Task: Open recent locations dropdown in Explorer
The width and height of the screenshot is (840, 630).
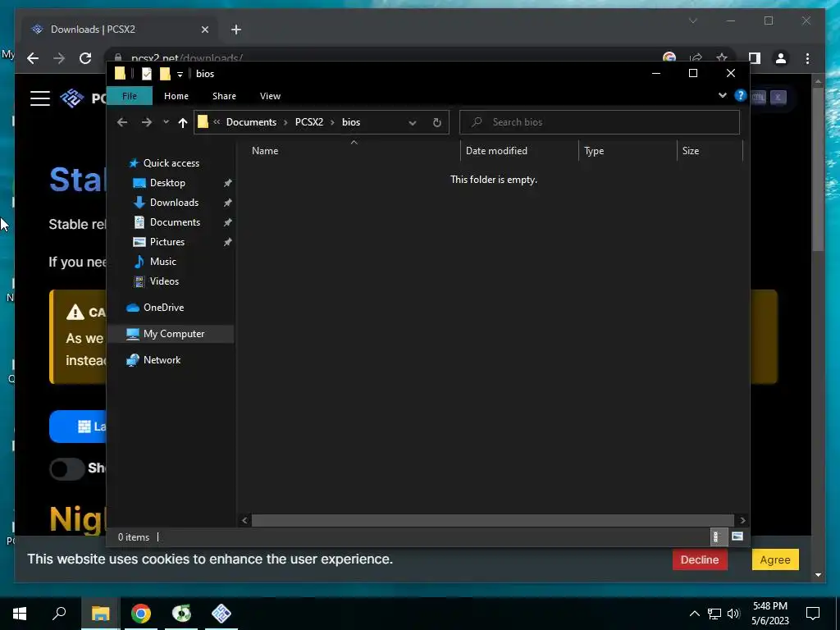Action: [x=166, y=122]
